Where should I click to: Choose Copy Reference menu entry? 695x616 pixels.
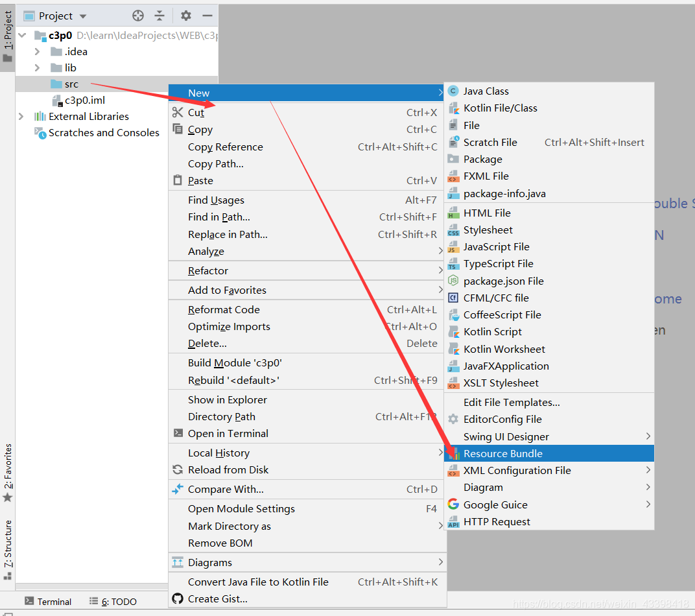click(x=306, y=147)
